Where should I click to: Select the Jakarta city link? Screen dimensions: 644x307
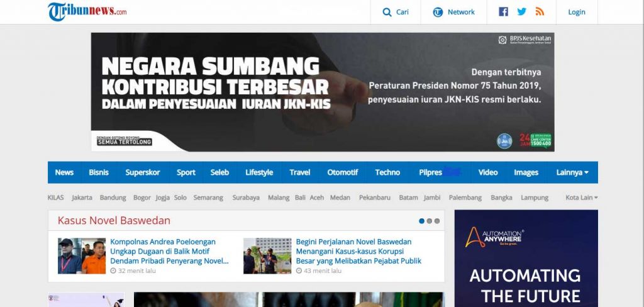82,198
